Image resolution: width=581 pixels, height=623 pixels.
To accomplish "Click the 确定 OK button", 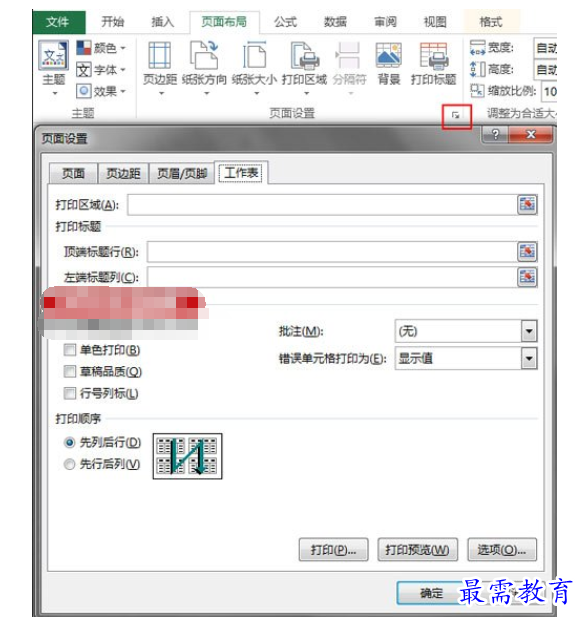I will click(431, 593).
